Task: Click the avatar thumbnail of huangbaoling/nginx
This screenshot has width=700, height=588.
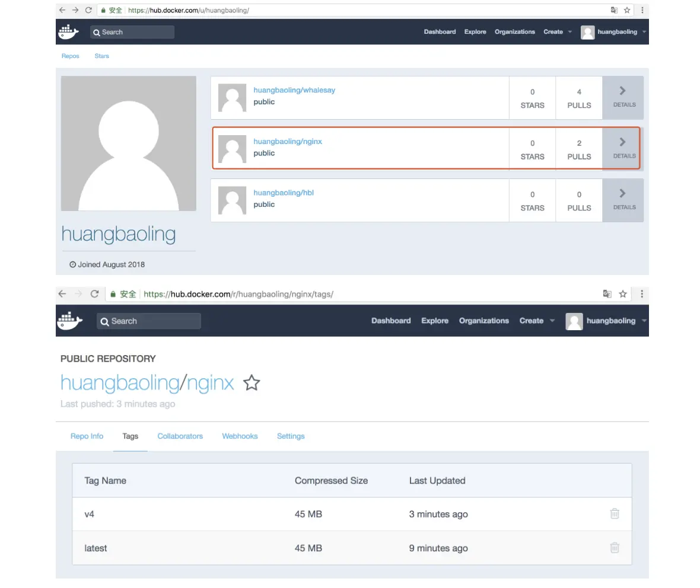Action: point(232,149)
